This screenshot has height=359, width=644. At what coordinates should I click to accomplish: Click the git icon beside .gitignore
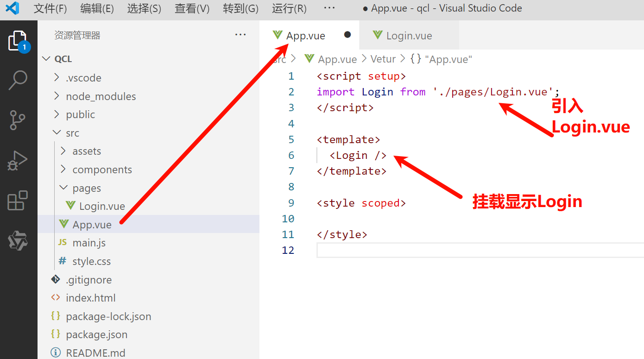click(x=56, y=279)
